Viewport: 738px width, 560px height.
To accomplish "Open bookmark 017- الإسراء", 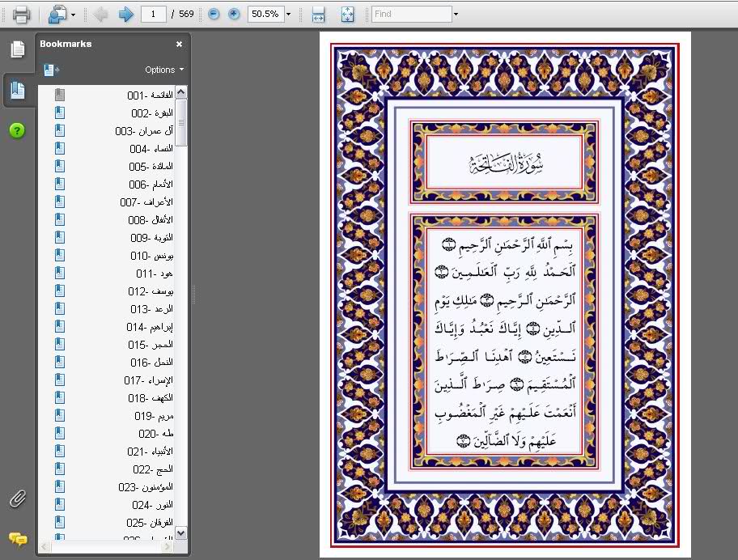I will (x=148, y=380).
